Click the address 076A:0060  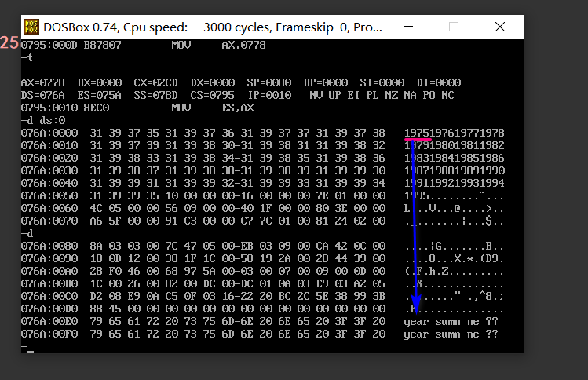(x=49, y=208)
